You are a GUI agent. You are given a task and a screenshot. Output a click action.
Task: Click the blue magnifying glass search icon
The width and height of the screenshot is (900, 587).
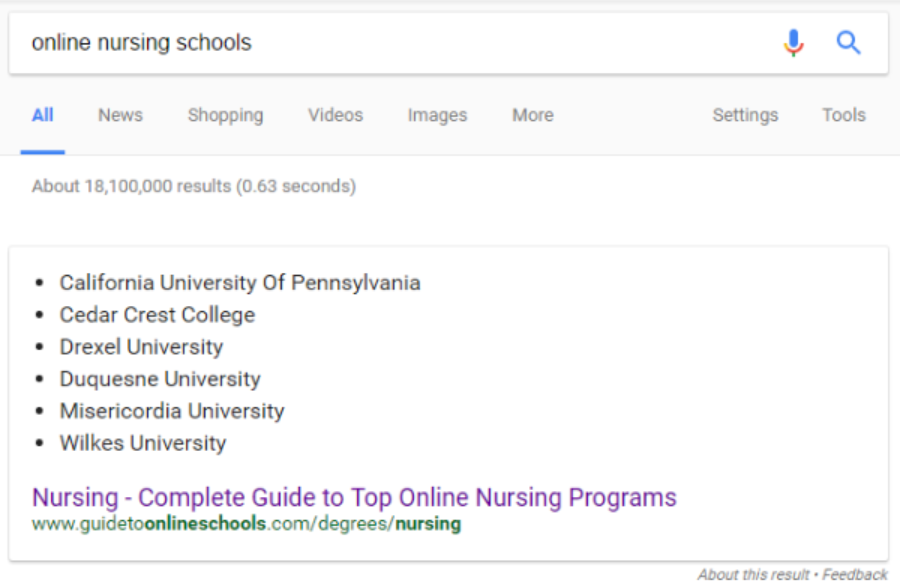(848, 42)
